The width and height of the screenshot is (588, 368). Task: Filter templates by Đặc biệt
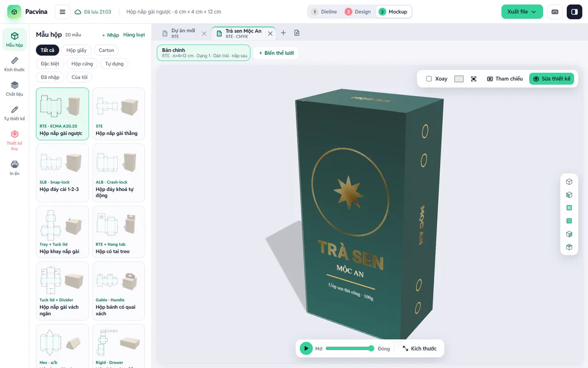[x=50, y=63]
